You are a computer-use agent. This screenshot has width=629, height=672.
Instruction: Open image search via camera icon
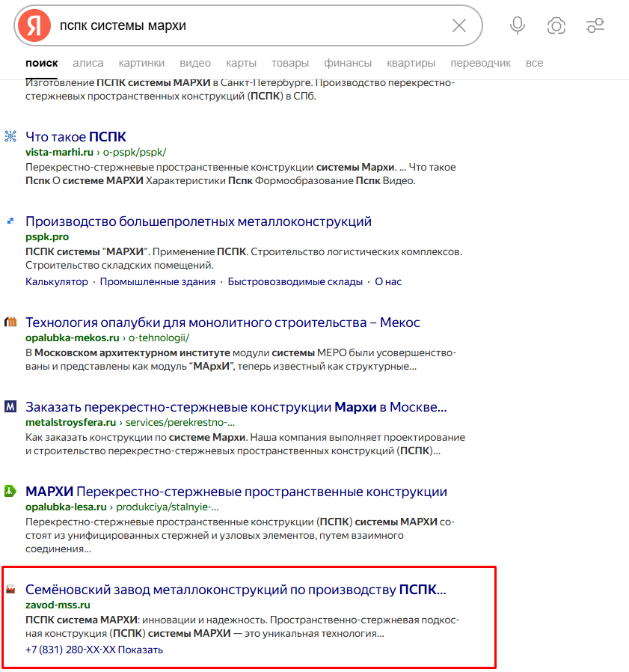click(x=556, y=25)
